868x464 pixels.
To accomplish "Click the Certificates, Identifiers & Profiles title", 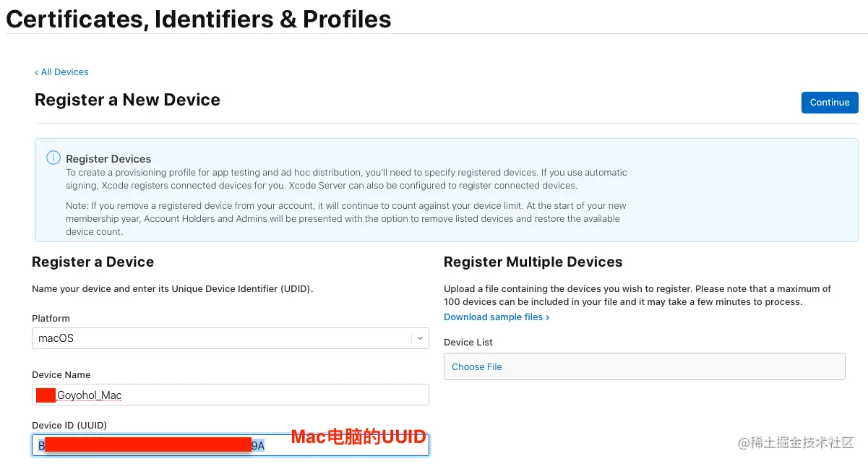I will [199, 19].
